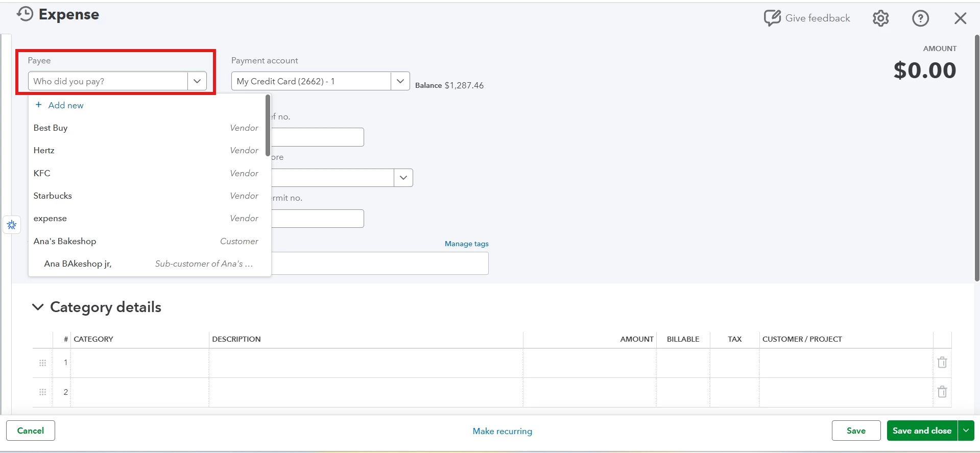Click the Category cell in row 1
This screenshot has width=980, height=453.
[x=139, y=363]
